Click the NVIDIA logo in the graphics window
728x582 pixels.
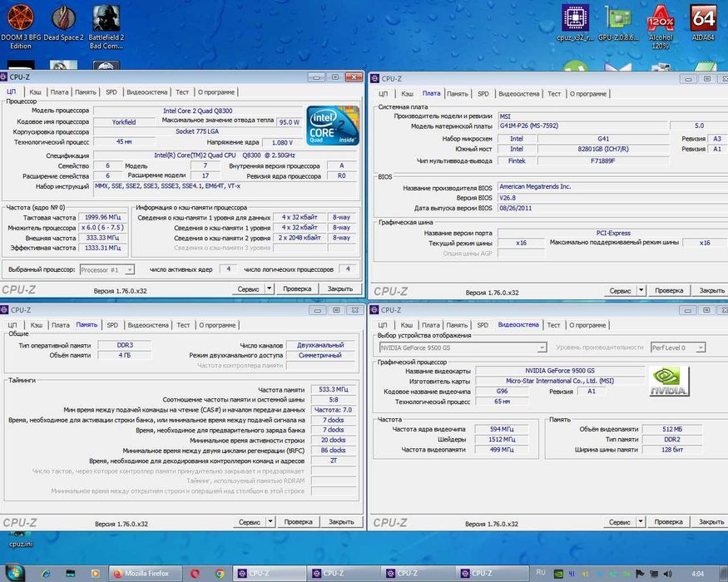point(669,381)
